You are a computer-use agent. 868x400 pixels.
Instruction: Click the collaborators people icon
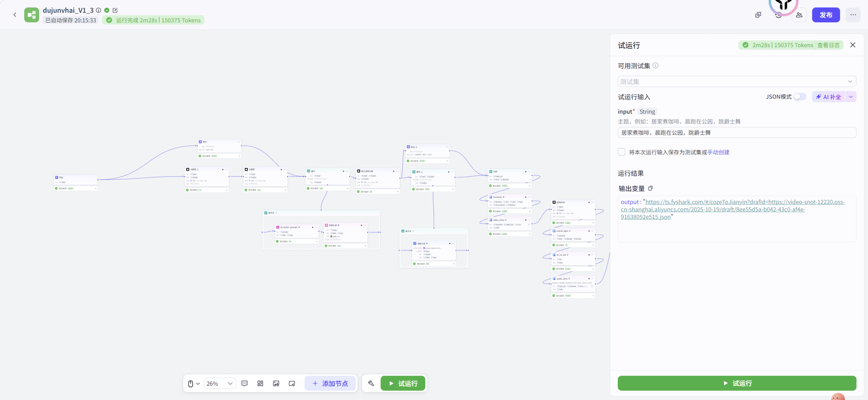(x=799, y=15)
